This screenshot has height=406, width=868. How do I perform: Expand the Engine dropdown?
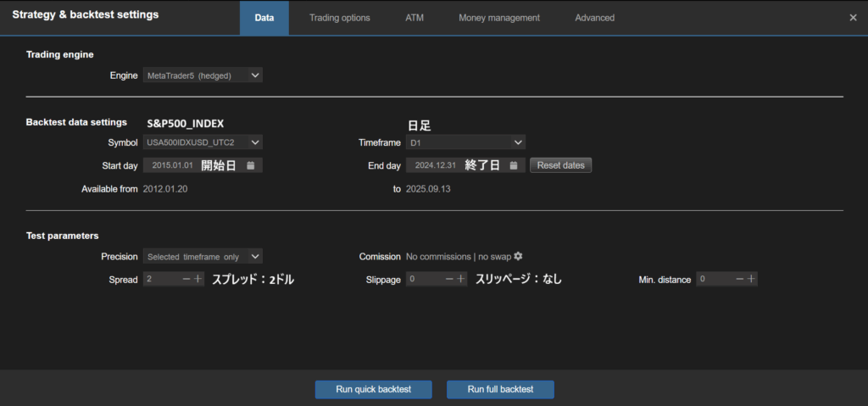[203, 75]
